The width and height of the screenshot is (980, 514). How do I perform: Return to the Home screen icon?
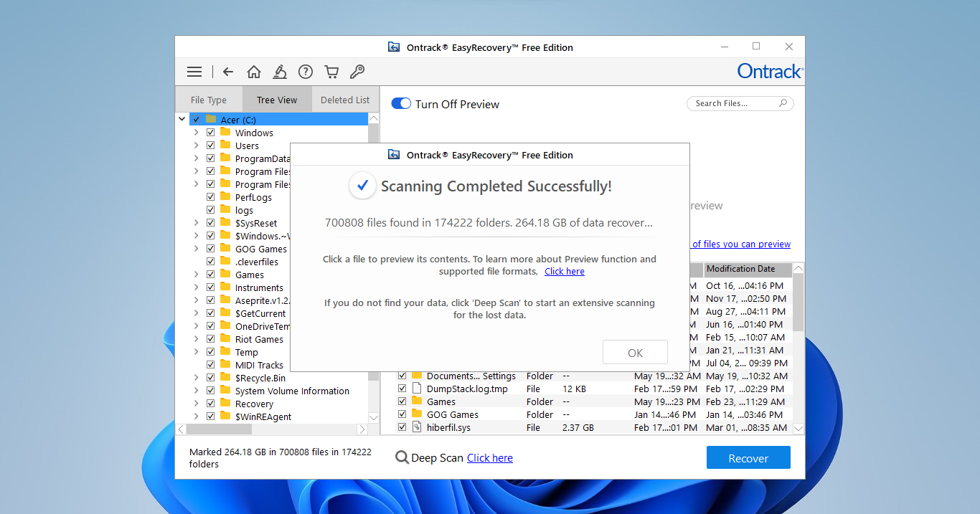[x=253, y=72]
